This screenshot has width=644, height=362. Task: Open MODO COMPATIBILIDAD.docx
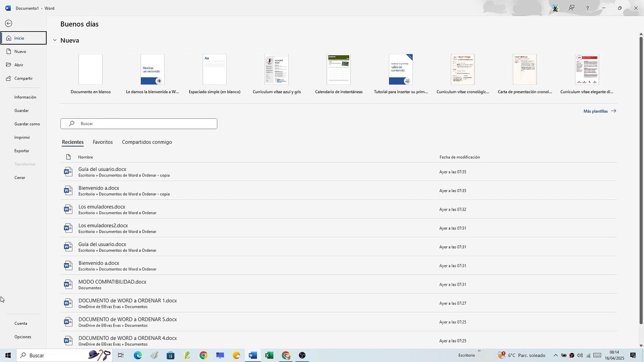click(338, 285)
